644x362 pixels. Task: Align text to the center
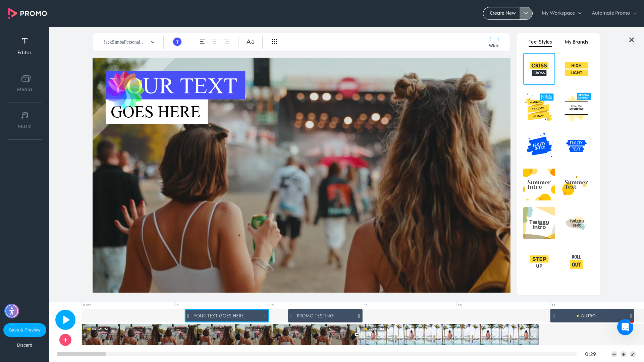pos(215,42)
